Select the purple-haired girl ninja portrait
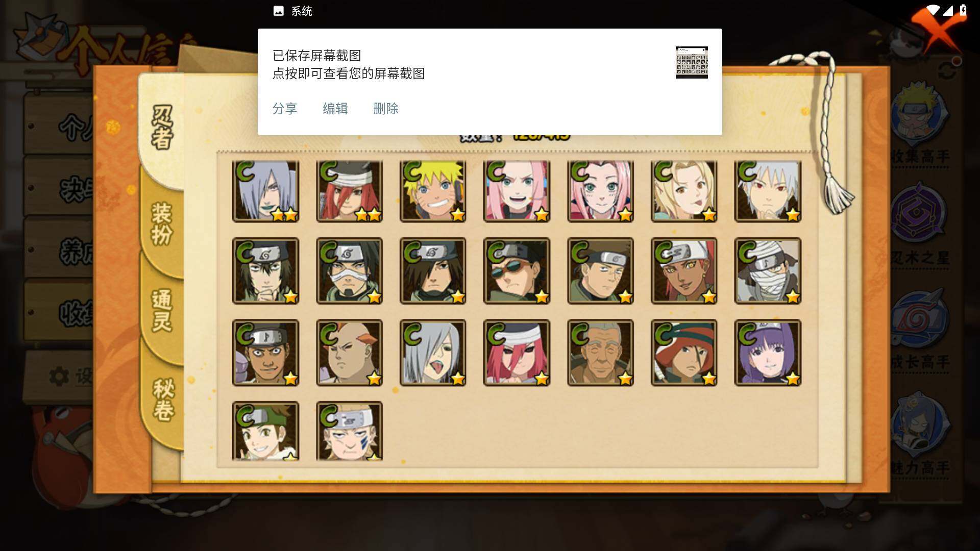Viewport: 980px width, 551px height. tap(768, 353)
